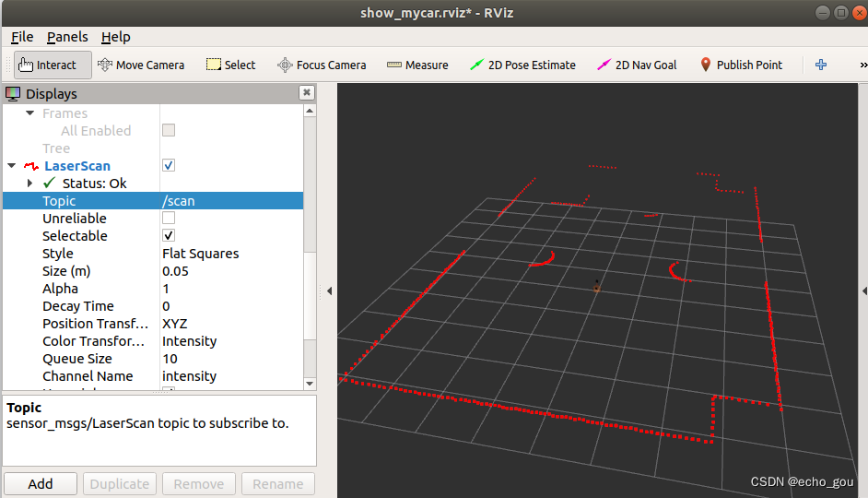Image resolution: width=868 pixels, height=498 pixels.
Task: Disable the LaserScan display checkbox
Action: (169, 165)
